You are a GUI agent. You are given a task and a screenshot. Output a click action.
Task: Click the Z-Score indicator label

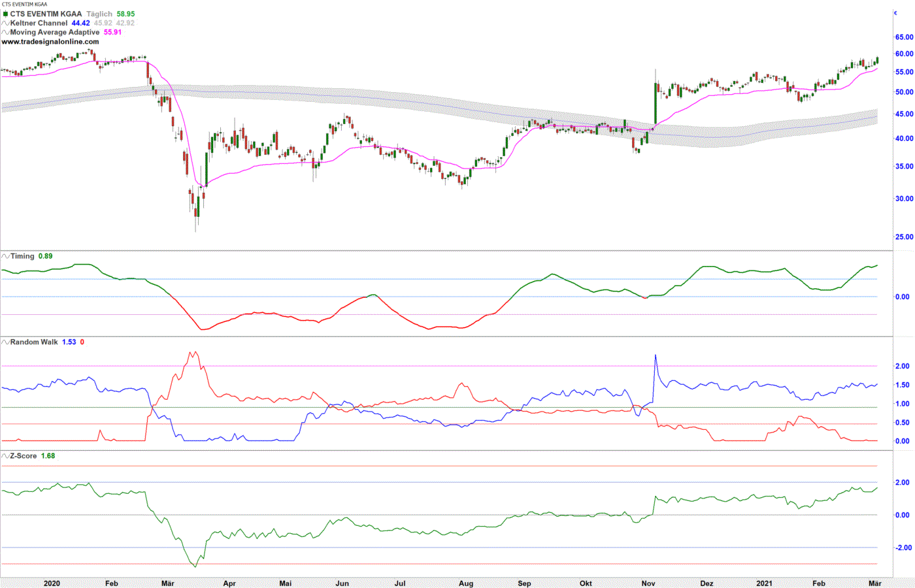tap(24, 455)
